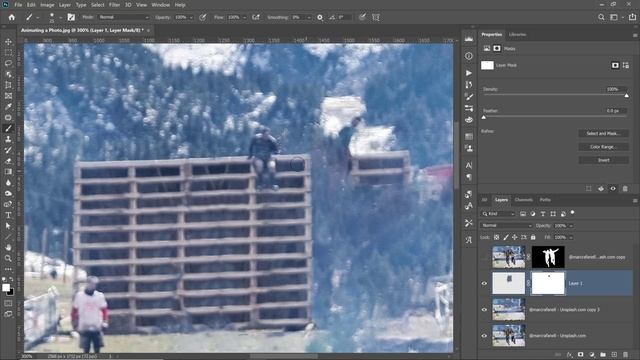Viewport: 640px width, 360px height.
Task: Select the Lasso tool
Action: click(x=8, y=63)
